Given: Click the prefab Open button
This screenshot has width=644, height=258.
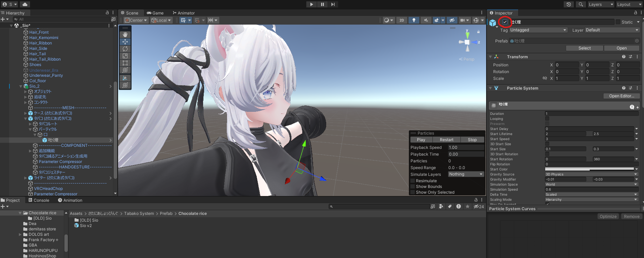Looking at the screenshot, I should click(x=621, y=48).
